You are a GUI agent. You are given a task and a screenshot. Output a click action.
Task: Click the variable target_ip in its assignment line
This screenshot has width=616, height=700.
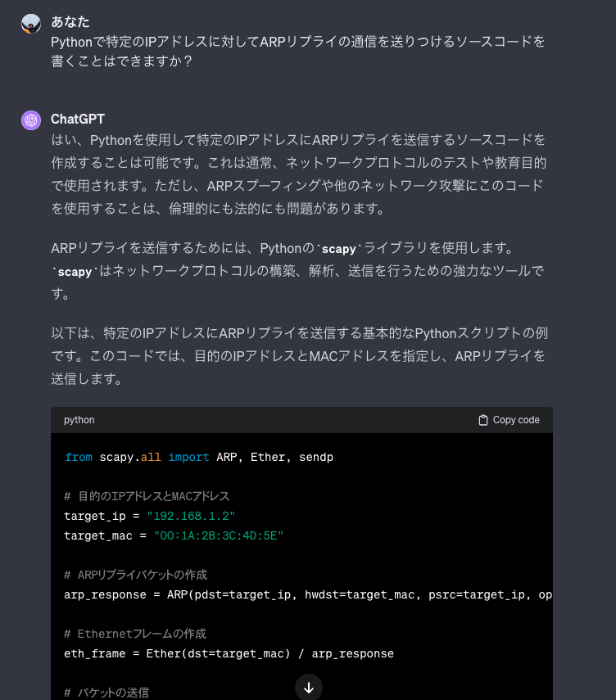coord(95,516)
